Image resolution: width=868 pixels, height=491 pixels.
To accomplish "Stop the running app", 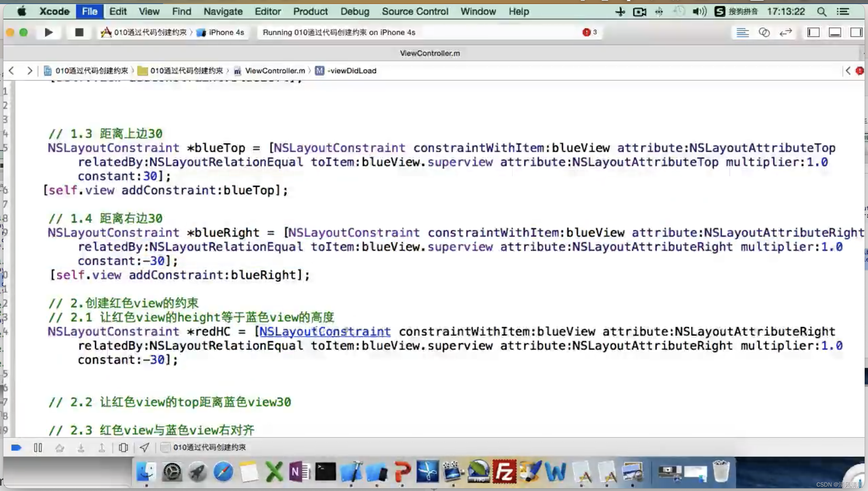I will coord(79,32).
